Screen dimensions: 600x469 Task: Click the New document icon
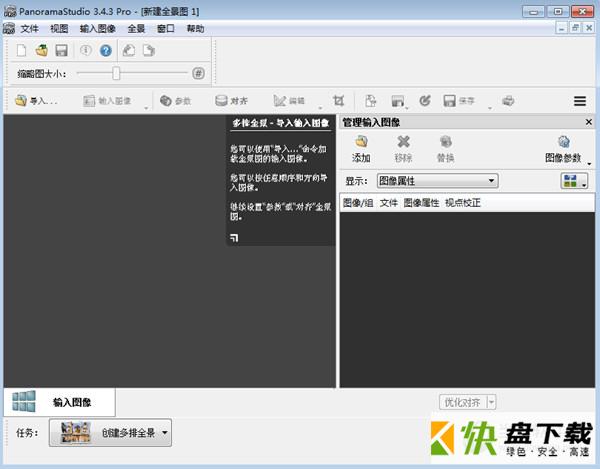pos(21,50)
